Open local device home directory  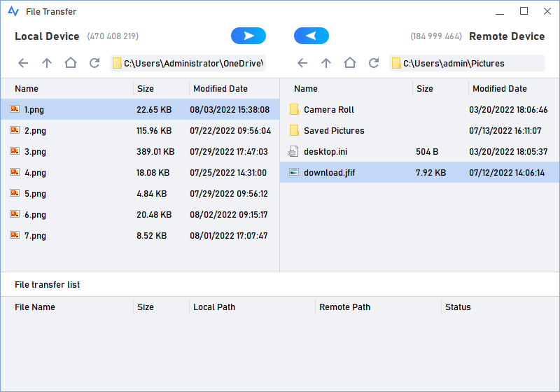click(71, 63)
